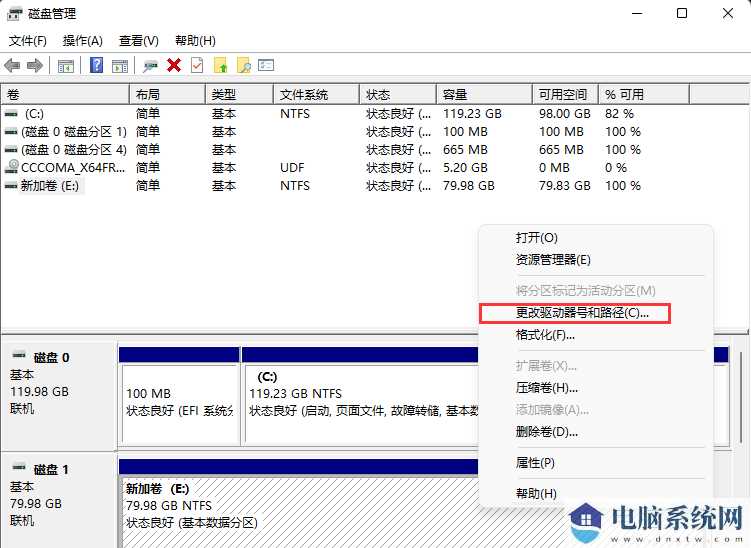Sort by the 布局 column header
751x548 pixels.
coord(168,94)
